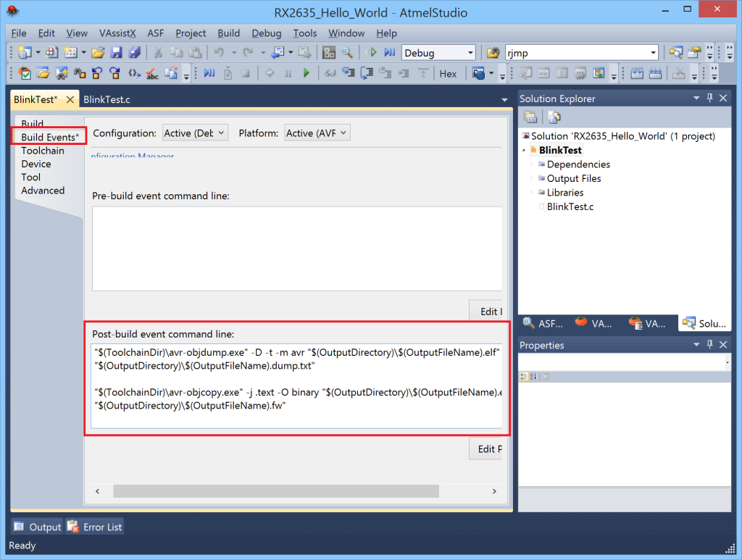Click the Step Into icon
The image size is (742, 560).
(x=349, y=73)
